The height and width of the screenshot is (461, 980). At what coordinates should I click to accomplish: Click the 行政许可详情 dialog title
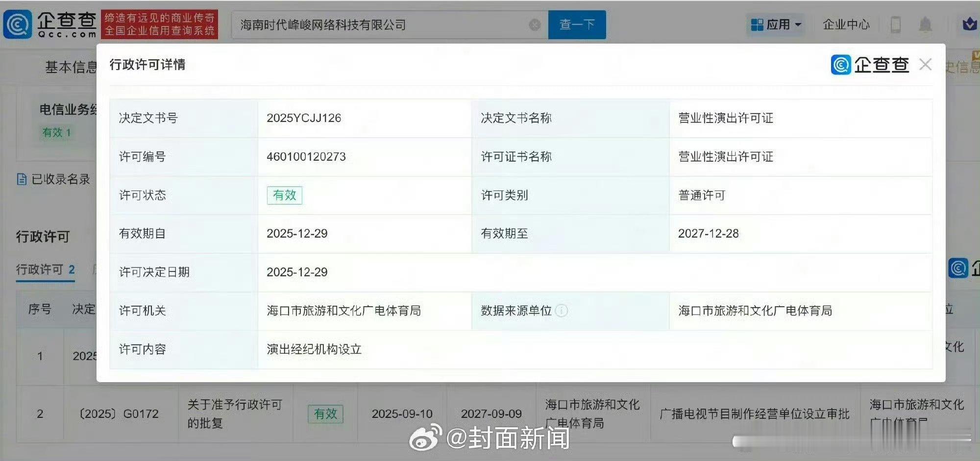[147, 65]
